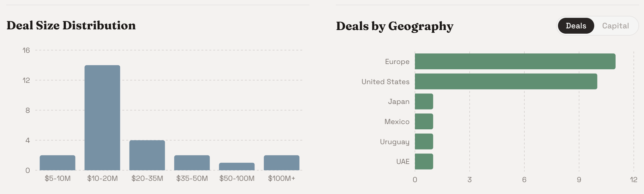Click the $100M+ x-axis label
This screenshot has height=194, width=644.
[x=282, y=178]
